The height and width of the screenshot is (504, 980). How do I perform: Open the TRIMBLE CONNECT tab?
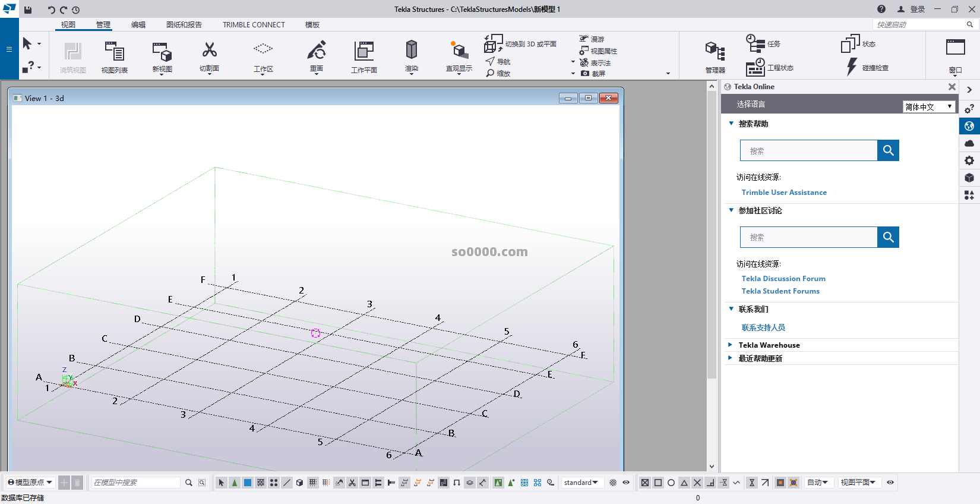(x=254, y=24)
